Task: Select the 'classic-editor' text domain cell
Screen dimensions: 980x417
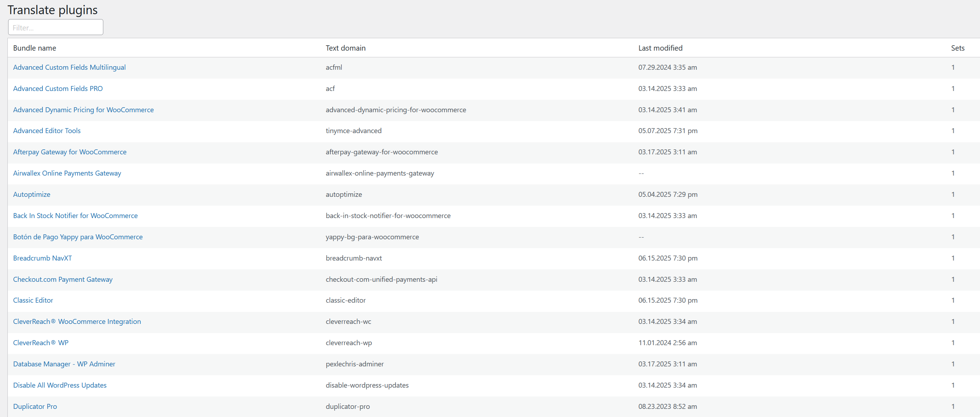Action: (345, 301)
